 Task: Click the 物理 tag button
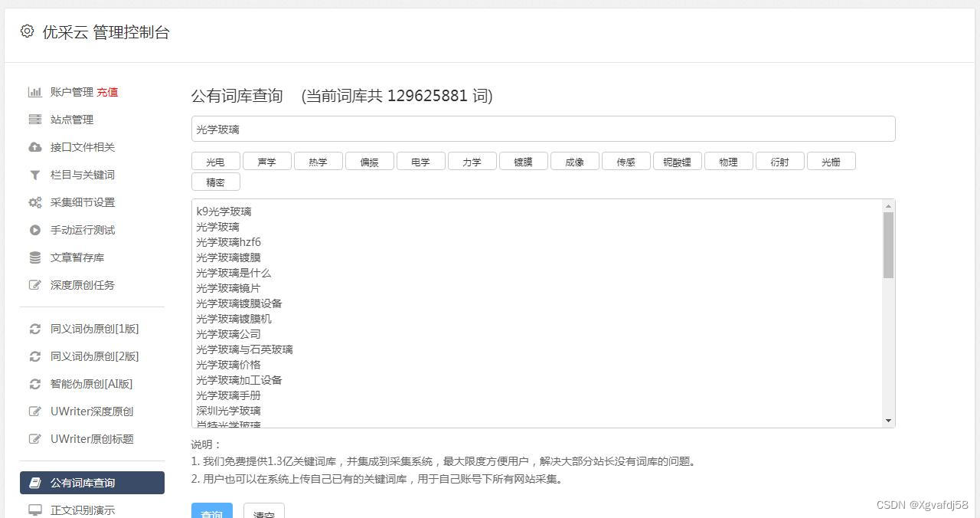[729, 161]
